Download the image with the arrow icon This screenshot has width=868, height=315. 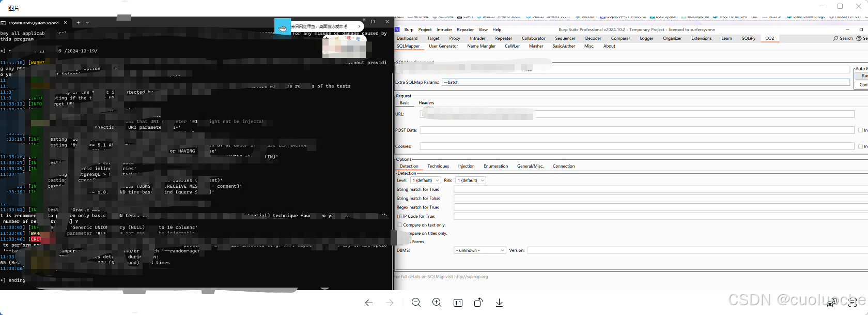[499, 303]
